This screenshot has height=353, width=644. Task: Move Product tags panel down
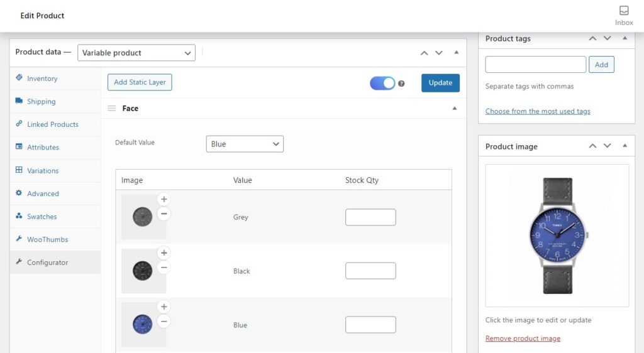[608, 38]
